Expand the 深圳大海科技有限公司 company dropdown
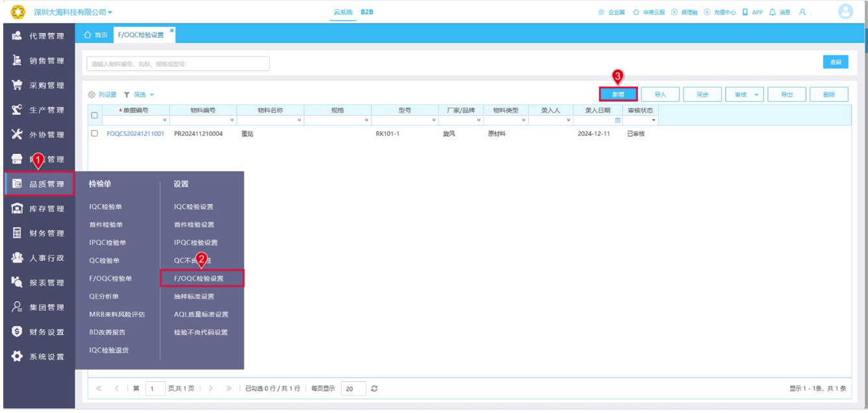The width and height of the screenshot is (868, 413). pyautogui.click(x=73, y=12)
